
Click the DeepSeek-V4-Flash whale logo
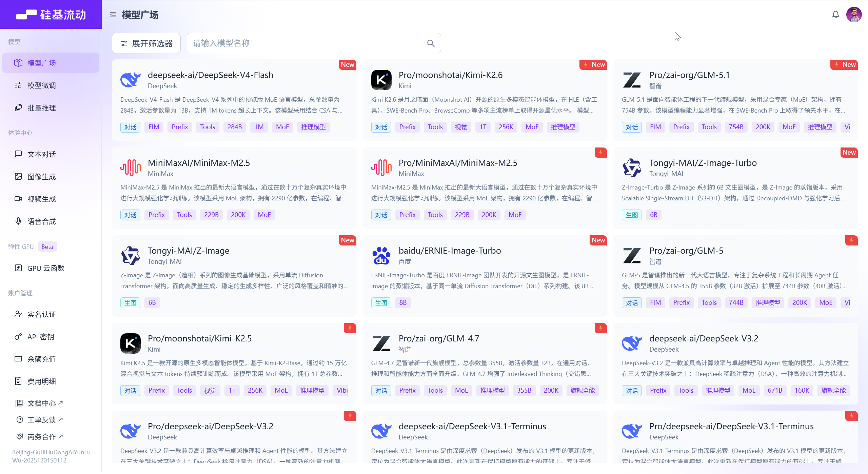click(131, 80)
